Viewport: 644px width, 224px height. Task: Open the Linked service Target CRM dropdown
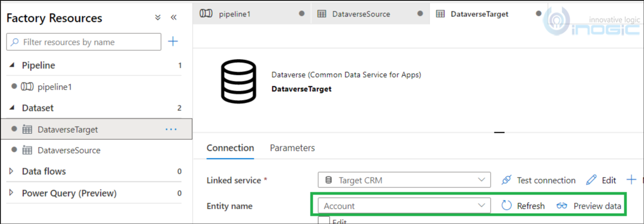coord(404,180)
